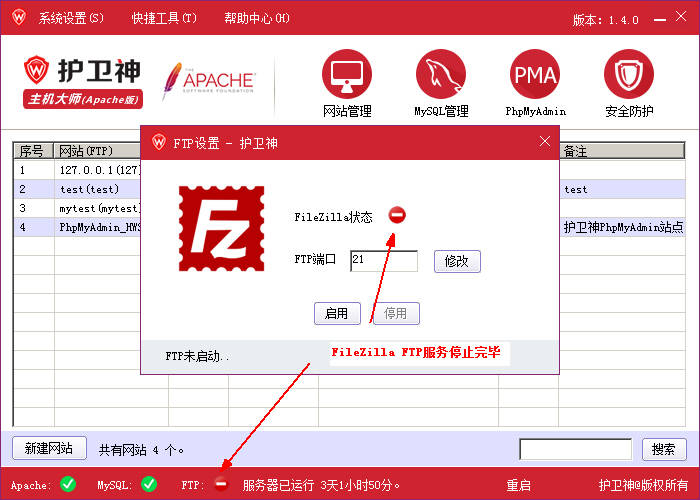Minimize the main 护卫神 window
Viewport: 700px width, 500px height.
click(x=660, y=19)
